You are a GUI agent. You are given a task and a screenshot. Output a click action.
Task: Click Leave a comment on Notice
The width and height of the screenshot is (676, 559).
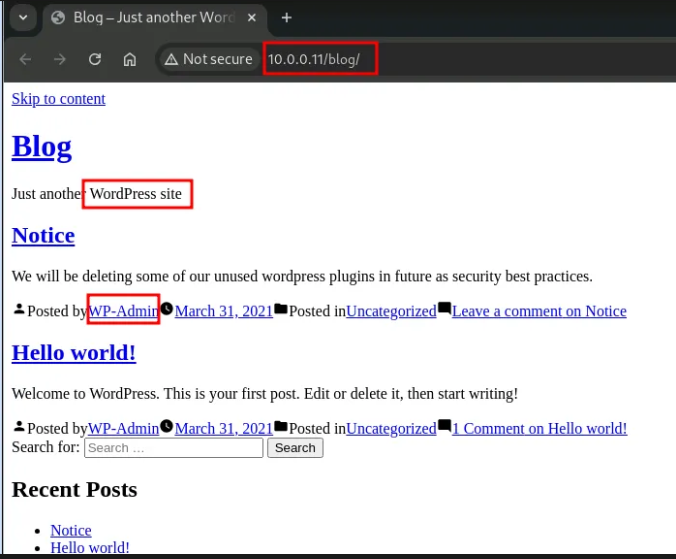point(539,311)
